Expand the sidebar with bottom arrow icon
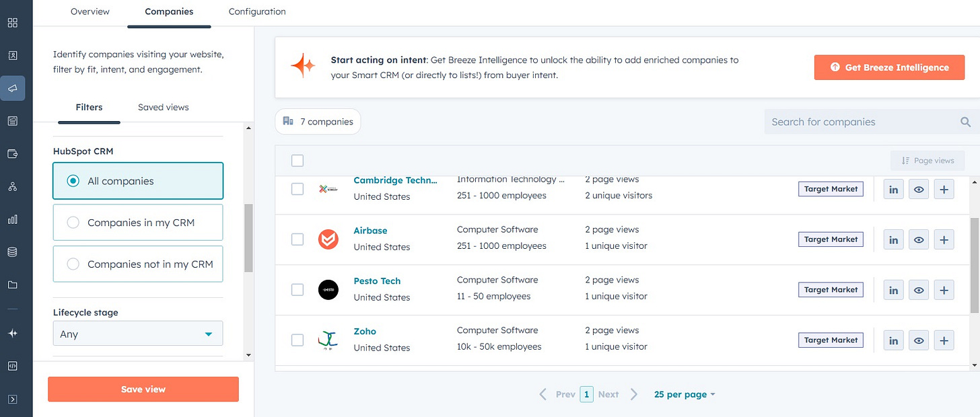The width and height of the screenshot is (980, 417). point(12,399)
